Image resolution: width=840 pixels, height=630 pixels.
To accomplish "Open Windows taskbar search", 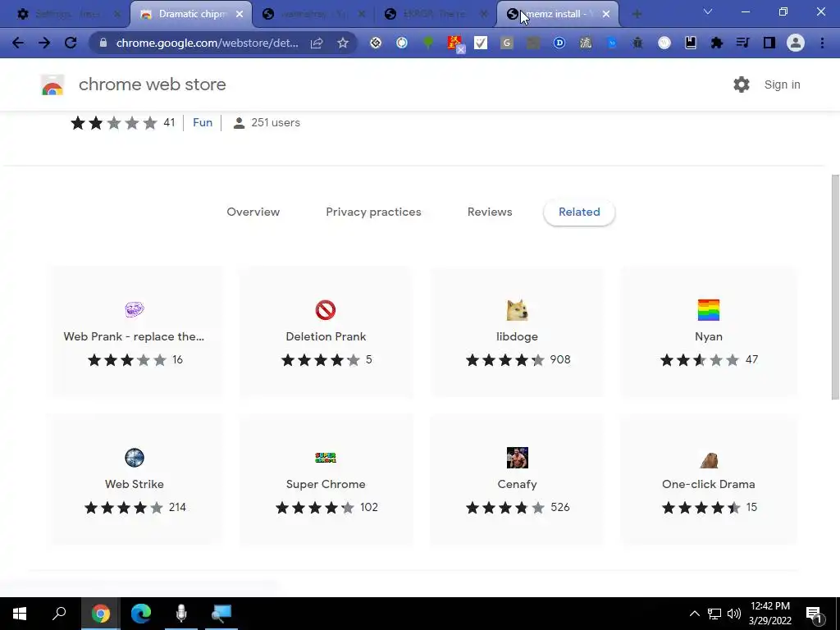I will pyautogui.click(x=59, y=614).
